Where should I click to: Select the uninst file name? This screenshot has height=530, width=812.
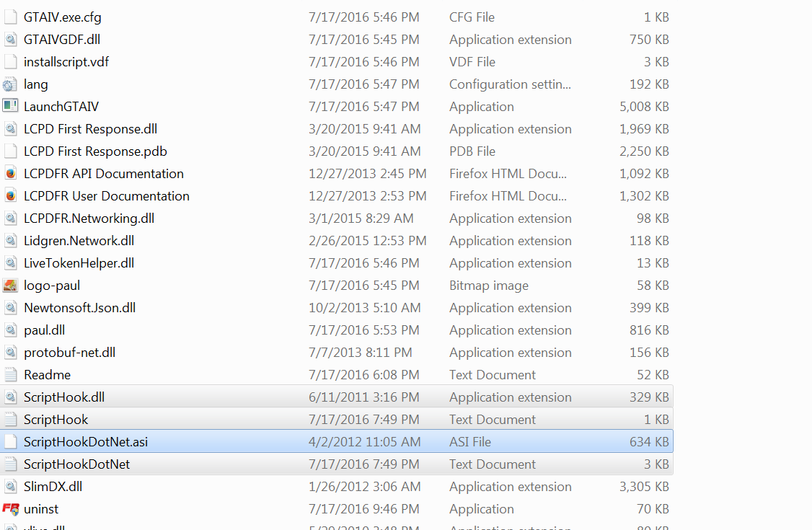click(x=41, y=509)
